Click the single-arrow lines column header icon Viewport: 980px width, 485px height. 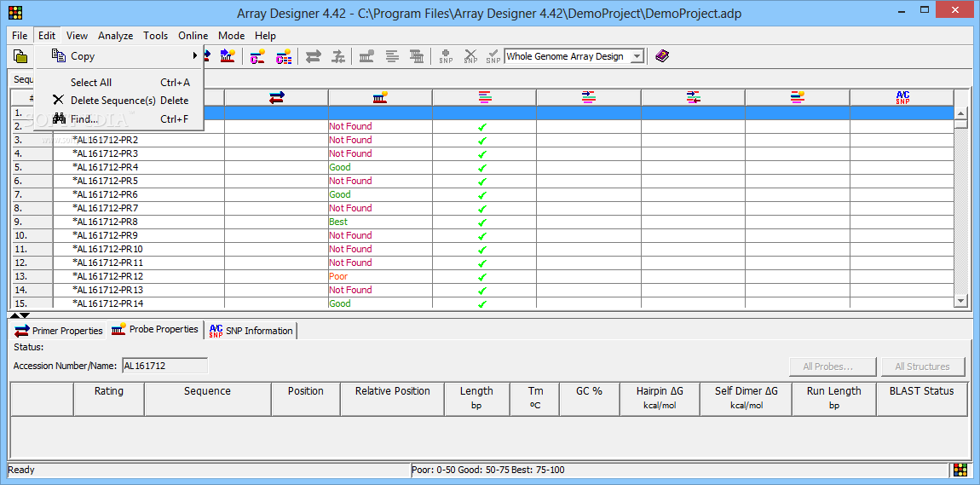point(588,97)
